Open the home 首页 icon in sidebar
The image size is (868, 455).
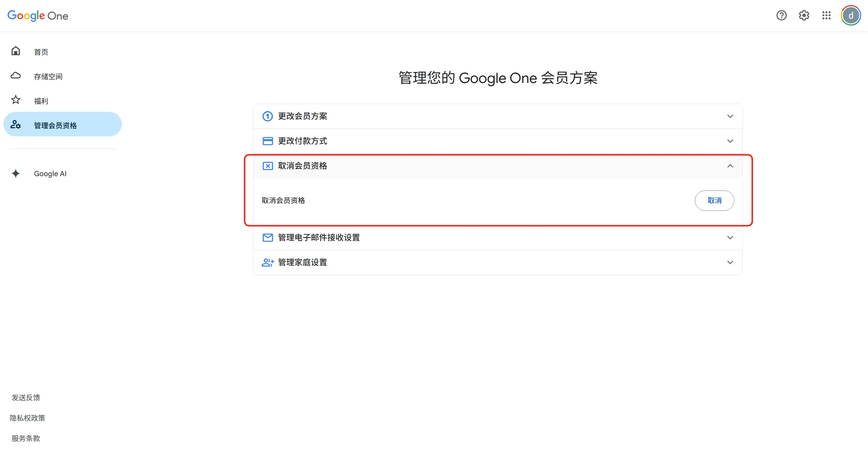coord(16,51)
